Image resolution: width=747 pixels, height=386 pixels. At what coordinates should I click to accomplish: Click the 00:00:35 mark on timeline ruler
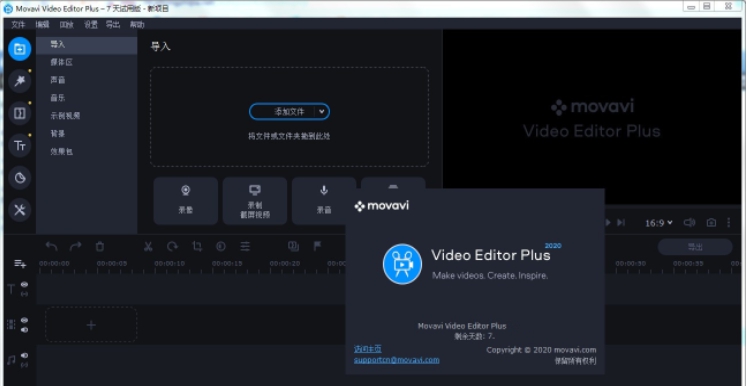point(688,264)
